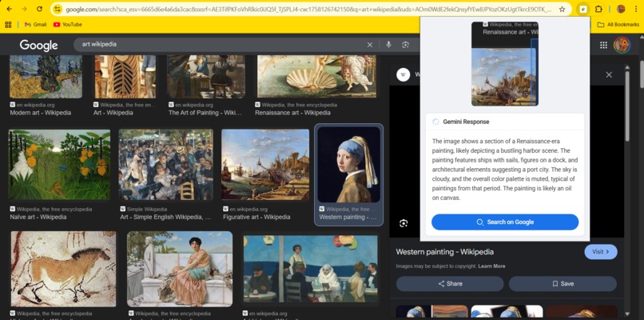Open the Figurative art - Wikipedia caption

point(256,217)
